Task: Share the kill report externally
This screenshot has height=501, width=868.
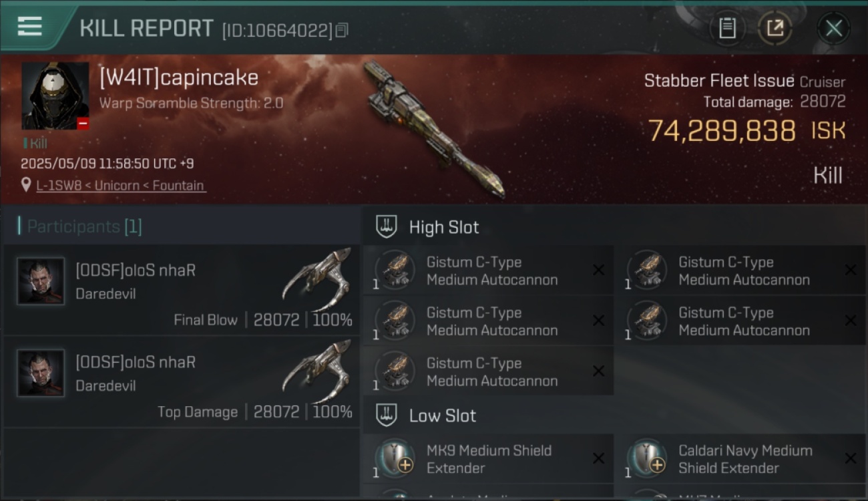Action: click(775, 28)
